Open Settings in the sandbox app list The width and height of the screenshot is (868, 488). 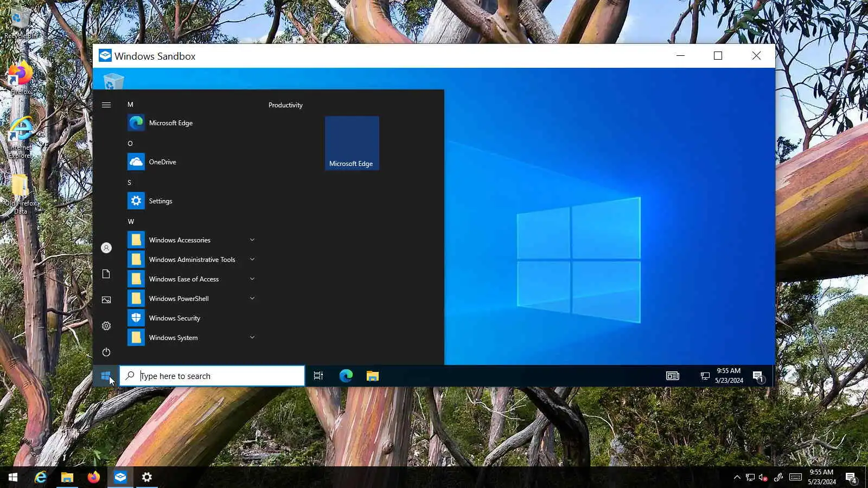pos(191,201)
